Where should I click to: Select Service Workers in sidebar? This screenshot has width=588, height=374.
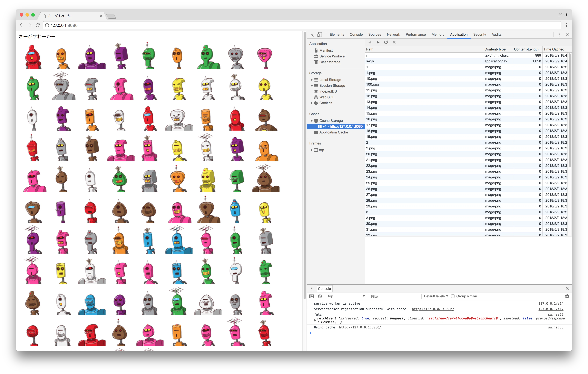pyautogui.click(x=332, y=56)
